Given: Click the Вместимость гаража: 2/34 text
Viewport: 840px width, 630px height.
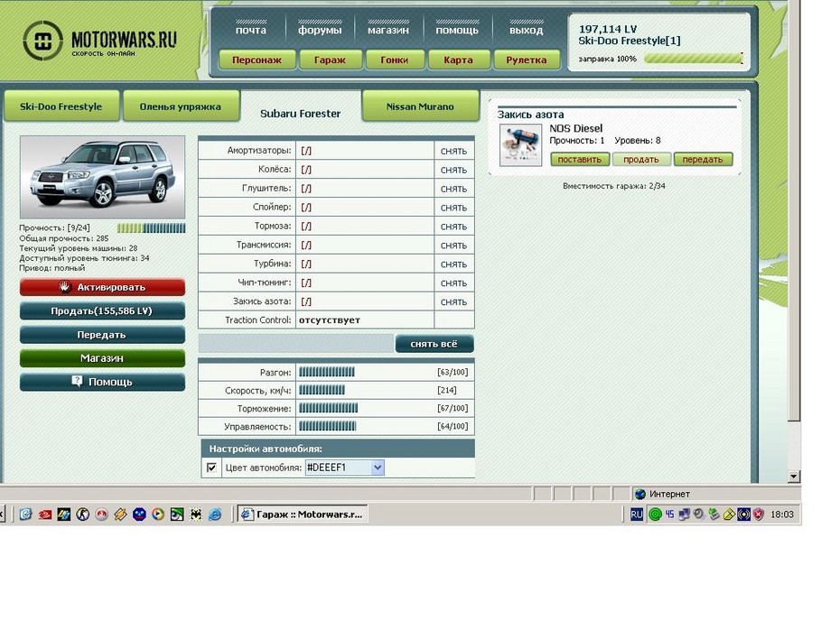Looking at the screenshot, I should [x=614, y=186].
